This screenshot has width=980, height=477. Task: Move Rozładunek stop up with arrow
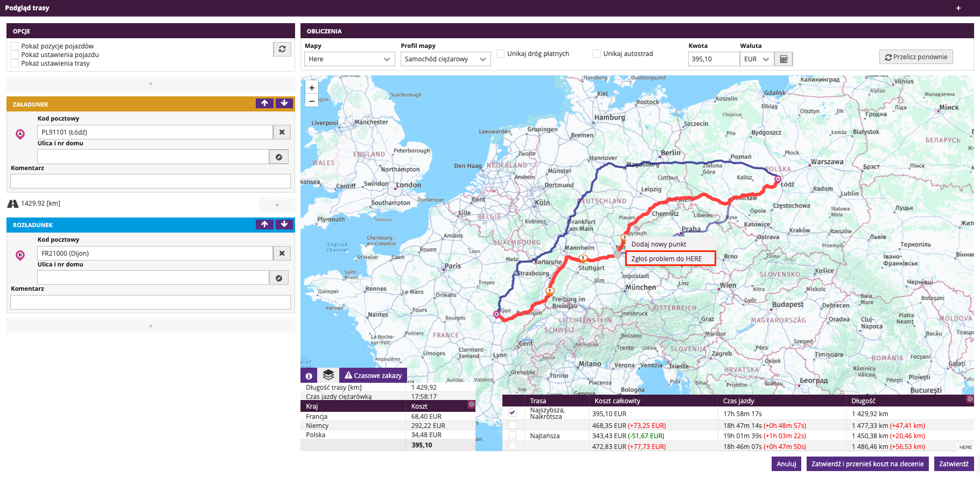(264, 225)
